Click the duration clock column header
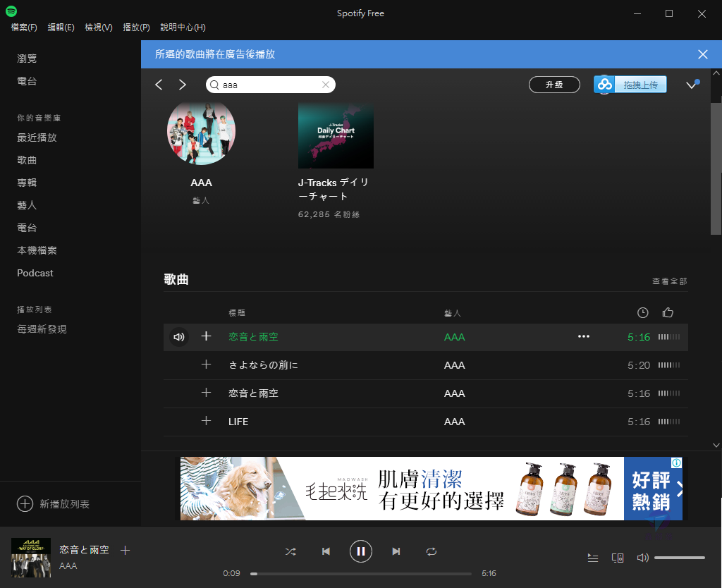Viewport: 722px width, 588px height. tap(643, 313)
